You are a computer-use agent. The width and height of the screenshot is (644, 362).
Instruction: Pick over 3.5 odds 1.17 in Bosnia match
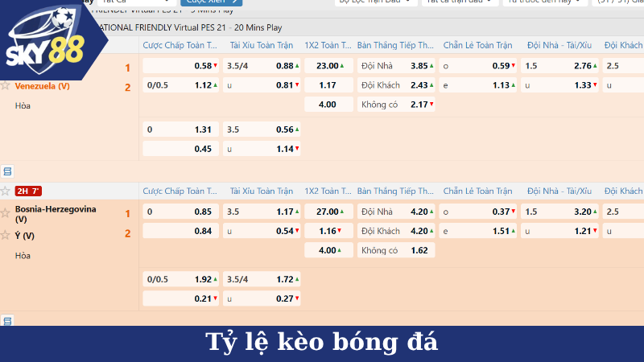tap(262, 212)
